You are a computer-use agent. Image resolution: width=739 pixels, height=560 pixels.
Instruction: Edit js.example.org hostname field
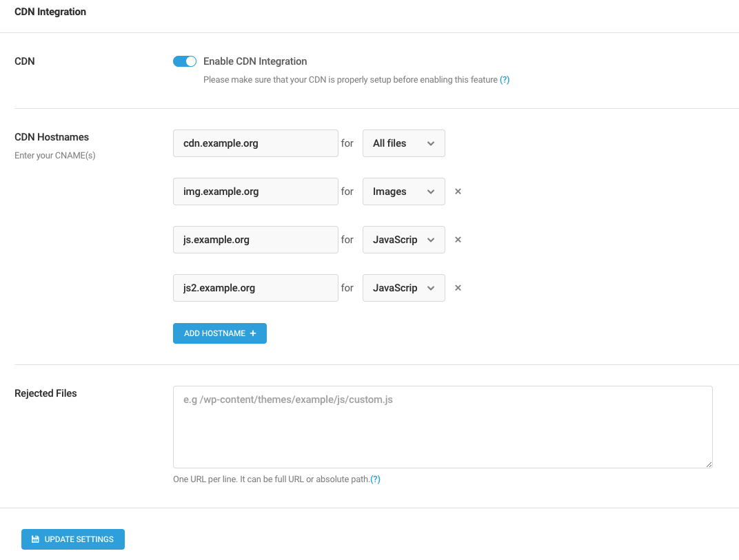tap(256, 240)
